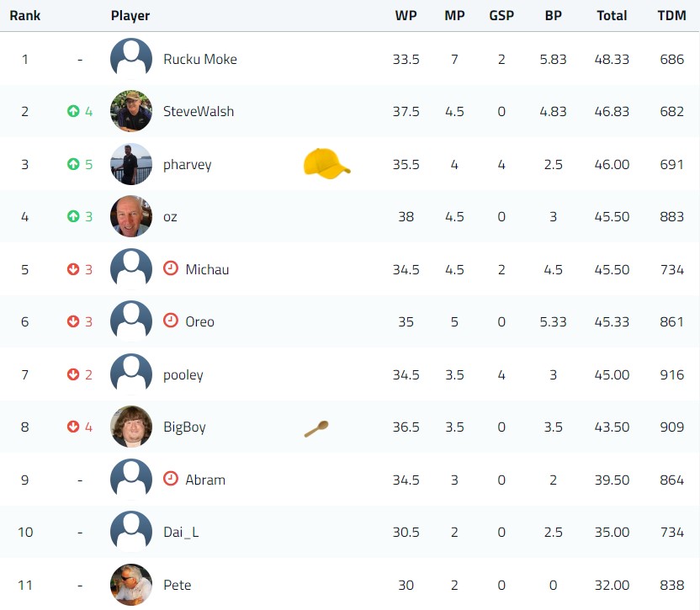Click the green up arrow in SteveWalsh's row
The width and height of the screenshot is (700, 610).
click(x=73, y=111)
